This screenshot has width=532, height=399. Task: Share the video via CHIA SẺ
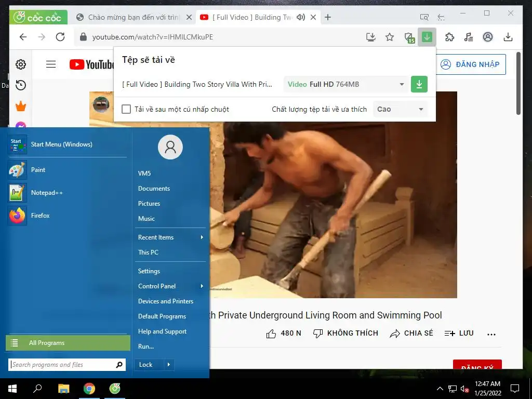tap(411, 333)
